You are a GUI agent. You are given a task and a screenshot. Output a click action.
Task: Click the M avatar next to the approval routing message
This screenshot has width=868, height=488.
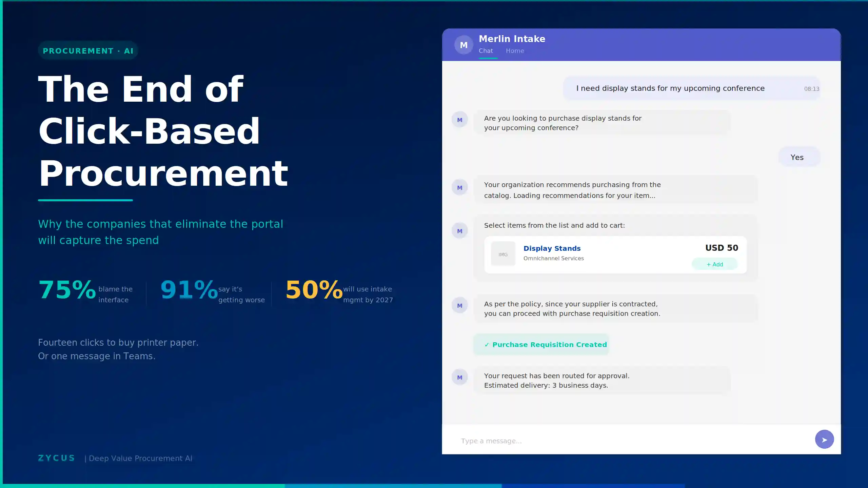point(460,377)
